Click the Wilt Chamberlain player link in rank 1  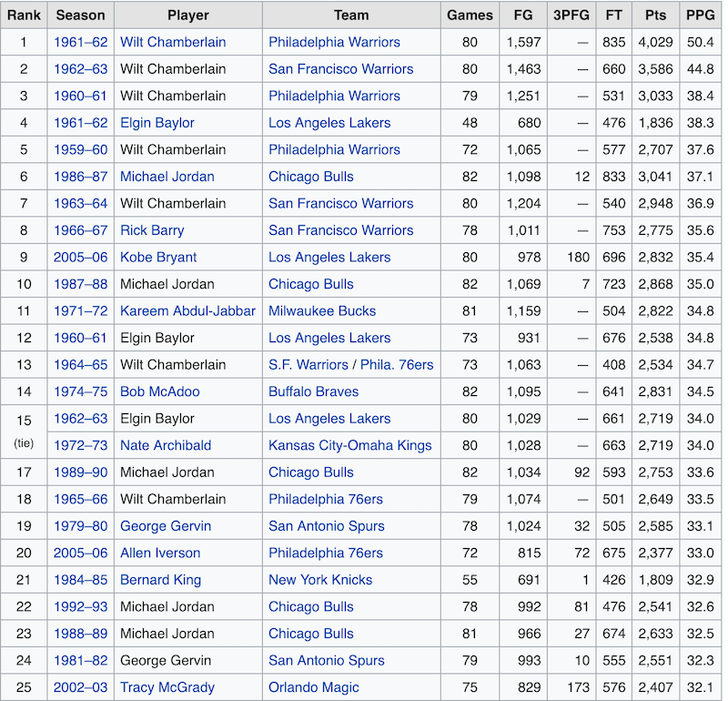(173, 42)
